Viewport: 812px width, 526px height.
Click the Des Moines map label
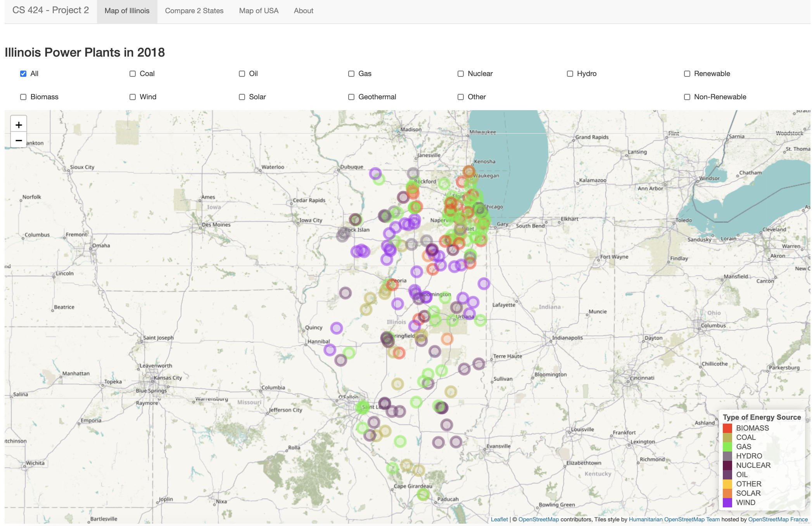pos(216,225)
